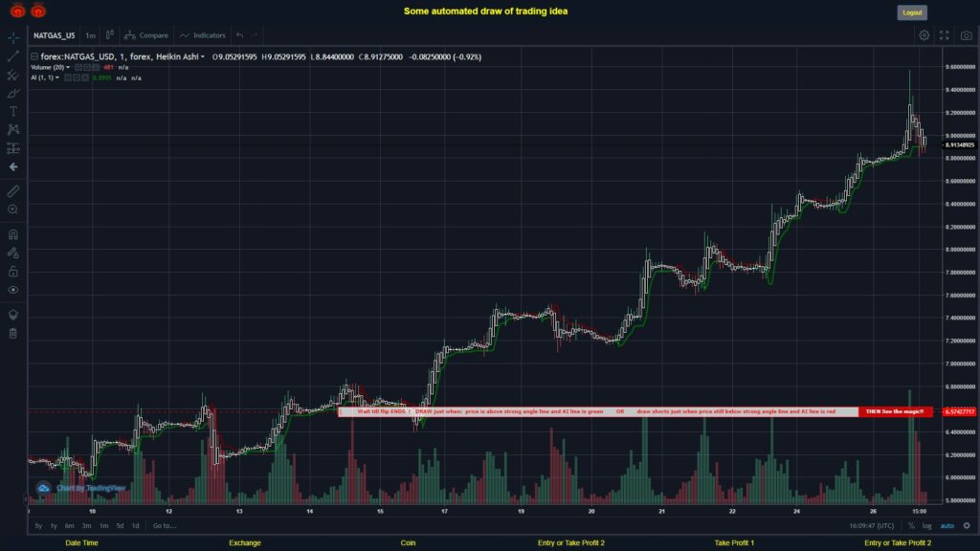Open AI indicator settings icon

tap(77, 78)
